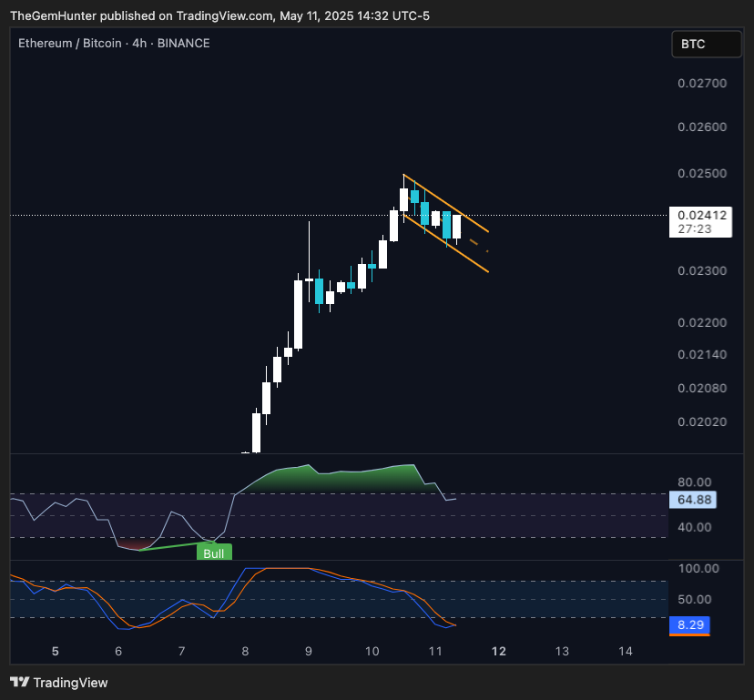Image resolution: width=754 pixels, height=700 pixels.
Task: Click price axis label 0.02300
Action: tap(702, 270)
